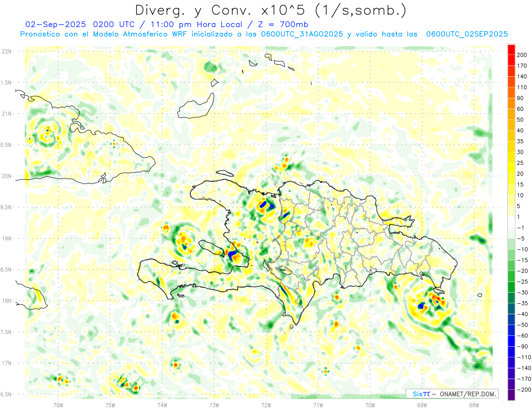Screen dimensions: 532x411
Task: Click the "170" value on color scale
Action: tap(523, 66)
